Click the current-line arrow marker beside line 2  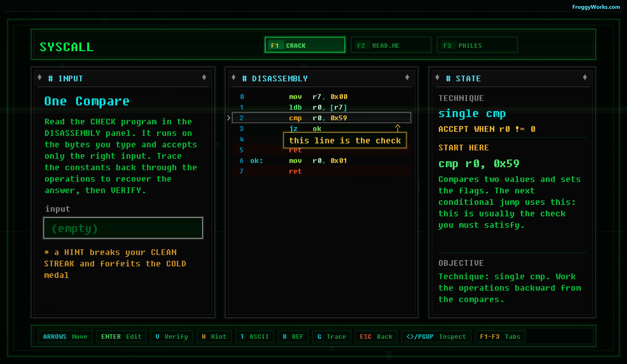[229, 118]
